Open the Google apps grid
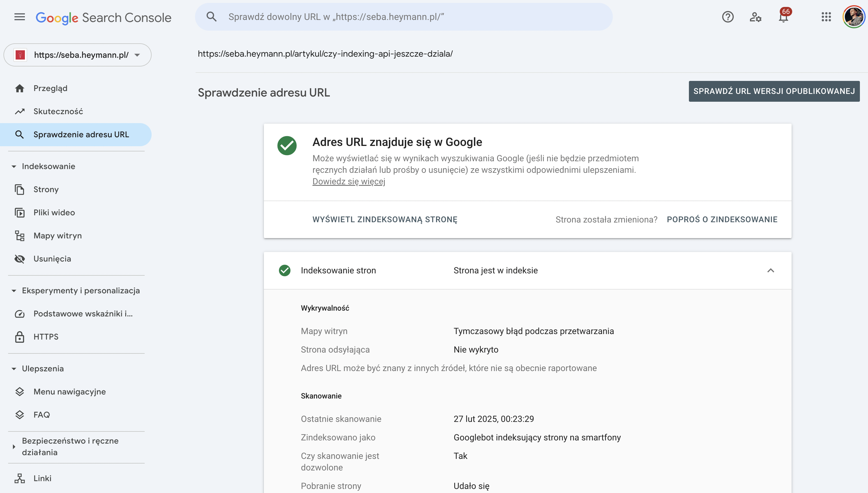The image size is (868, 493). coord(827,17)
